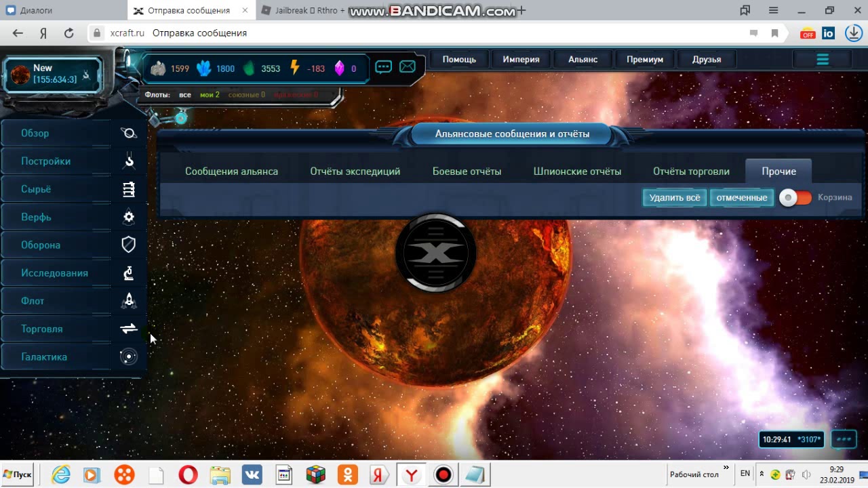This screenshot has width=868, height=488.
Task: Click the metal resource icon
Action: tap(158, 68)
